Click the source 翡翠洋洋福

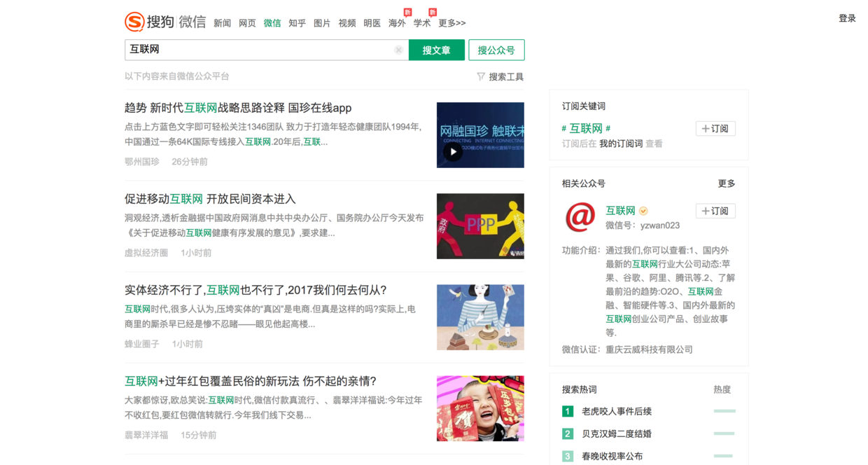pyautogui.click(x=146, y=435)
